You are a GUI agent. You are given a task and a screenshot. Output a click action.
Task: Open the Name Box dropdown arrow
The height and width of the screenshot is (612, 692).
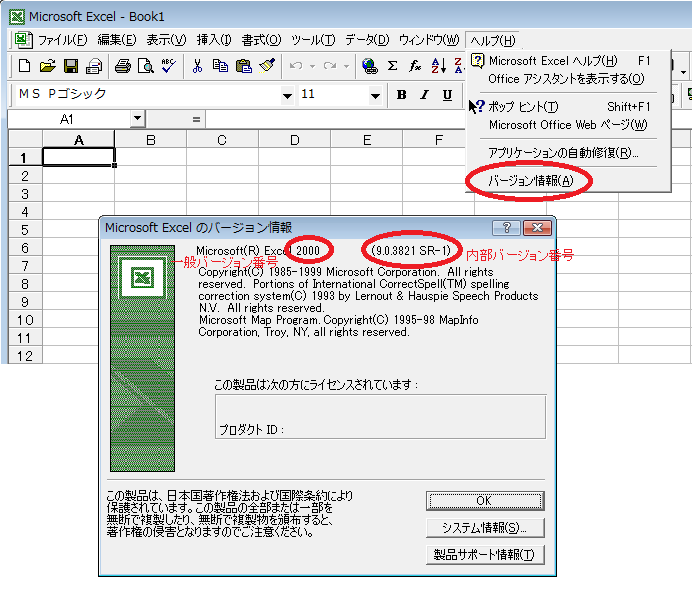click(137, 118)
